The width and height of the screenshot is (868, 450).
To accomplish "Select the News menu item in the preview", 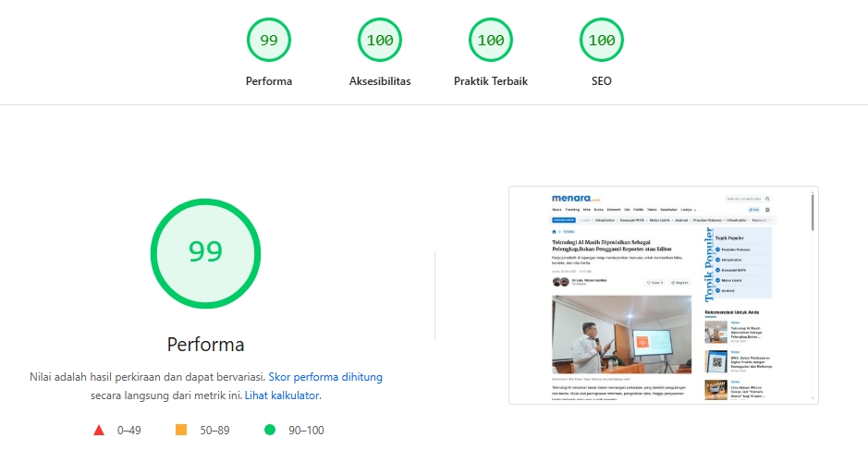I will [x=556, y=210].
